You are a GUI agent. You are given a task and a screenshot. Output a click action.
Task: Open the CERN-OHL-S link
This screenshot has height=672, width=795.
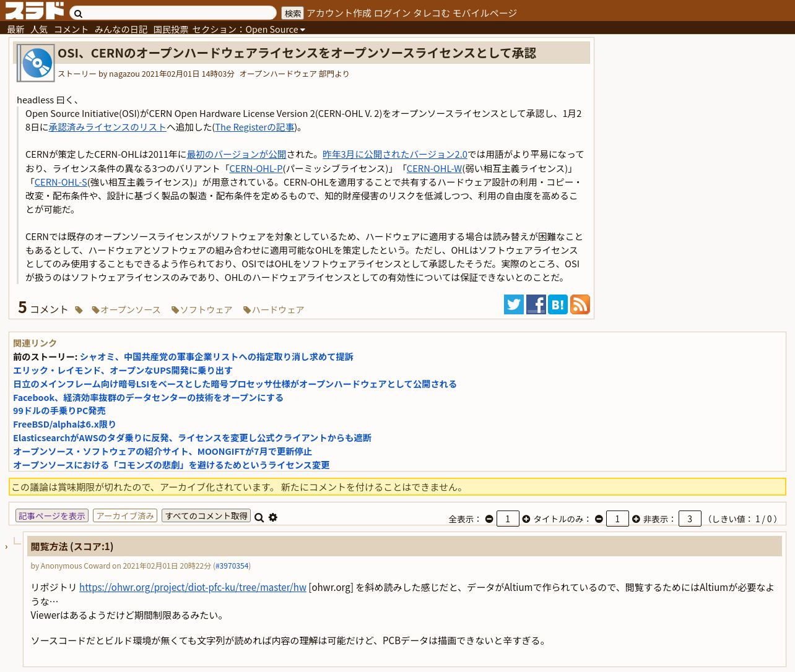(61, 183)
